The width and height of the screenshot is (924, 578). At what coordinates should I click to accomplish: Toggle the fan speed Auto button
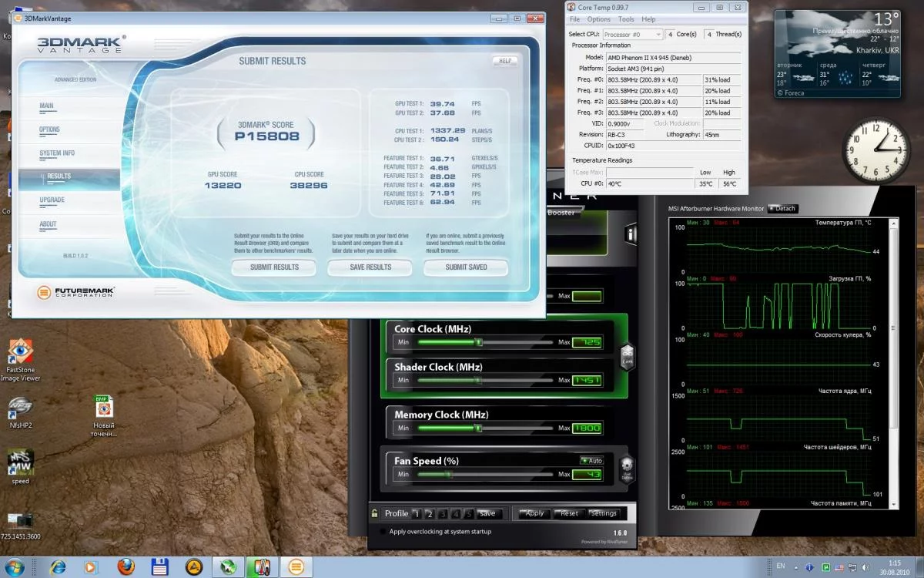click(592, 461)
